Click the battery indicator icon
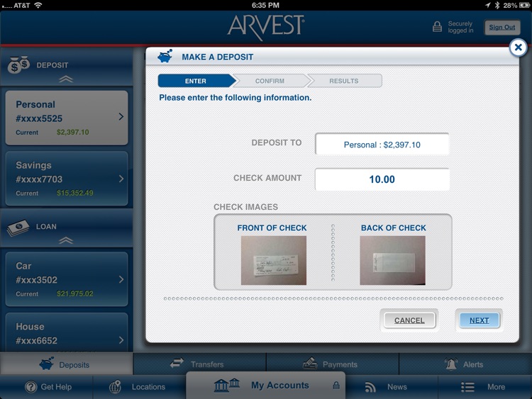Image resolution: width=532 pixels, height=399 pixels. (524, 5)
